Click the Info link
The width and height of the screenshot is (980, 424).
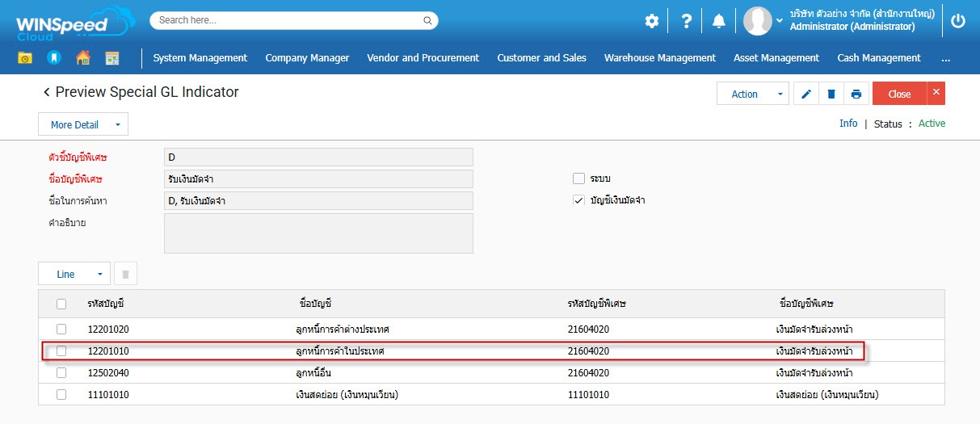pyautogui.click(x=848, y=124)
